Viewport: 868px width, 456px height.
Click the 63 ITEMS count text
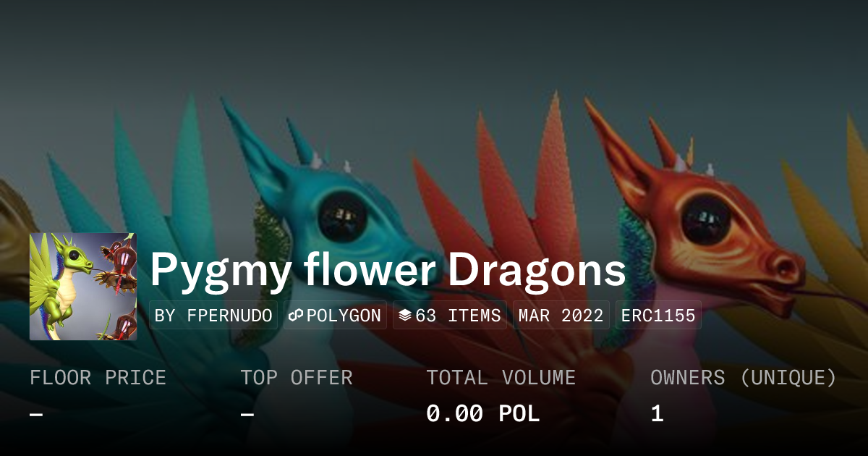pyautogui.click(x=458, y=316)
